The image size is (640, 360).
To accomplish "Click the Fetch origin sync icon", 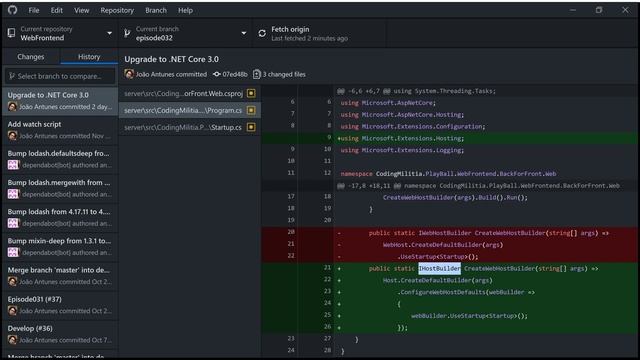I will click(262, 33).
